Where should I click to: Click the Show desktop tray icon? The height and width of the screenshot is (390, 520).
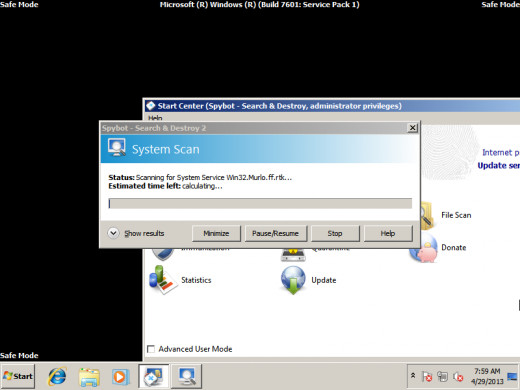tap(513, 377)
